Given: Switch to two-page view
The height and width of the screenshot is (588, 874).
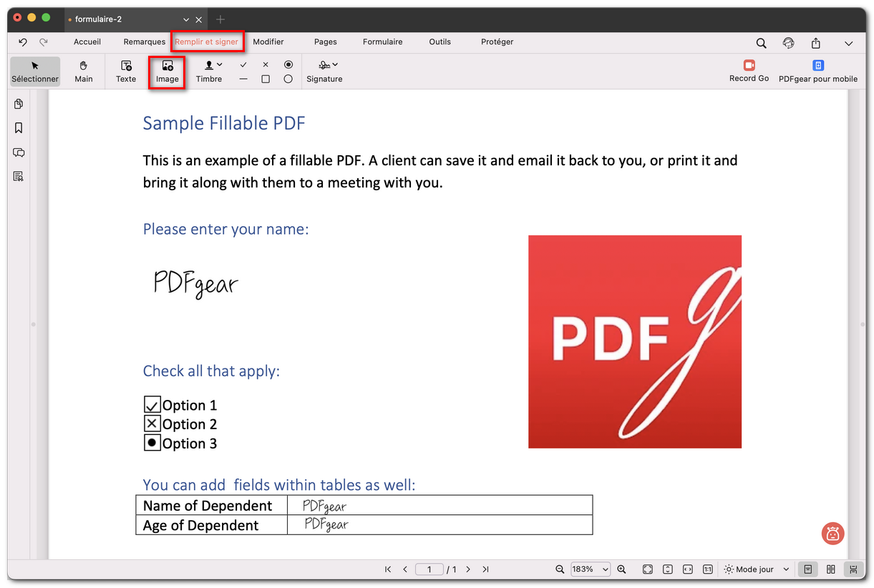Looking at the screenshot, I should [x=831, y=569].
